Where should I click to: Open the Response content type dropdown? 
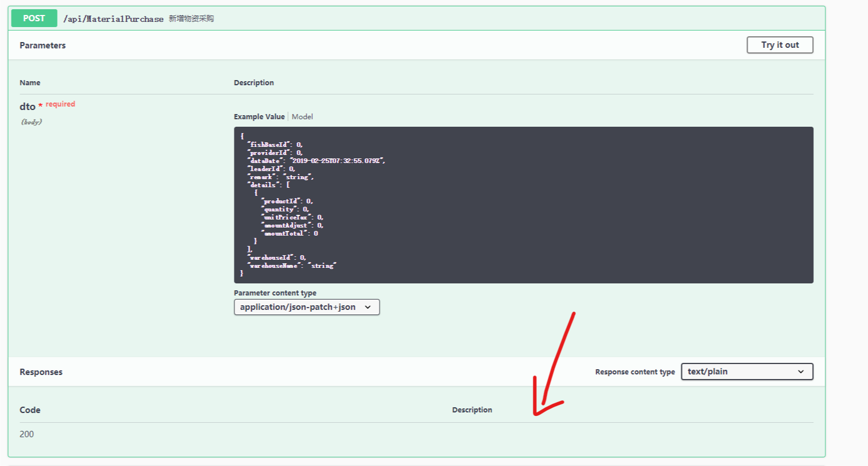point(746,372)
